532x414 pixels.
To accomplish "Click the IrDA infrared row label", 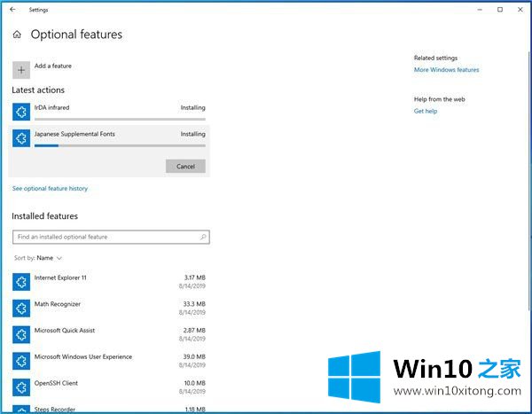I will tap(52, 107).
